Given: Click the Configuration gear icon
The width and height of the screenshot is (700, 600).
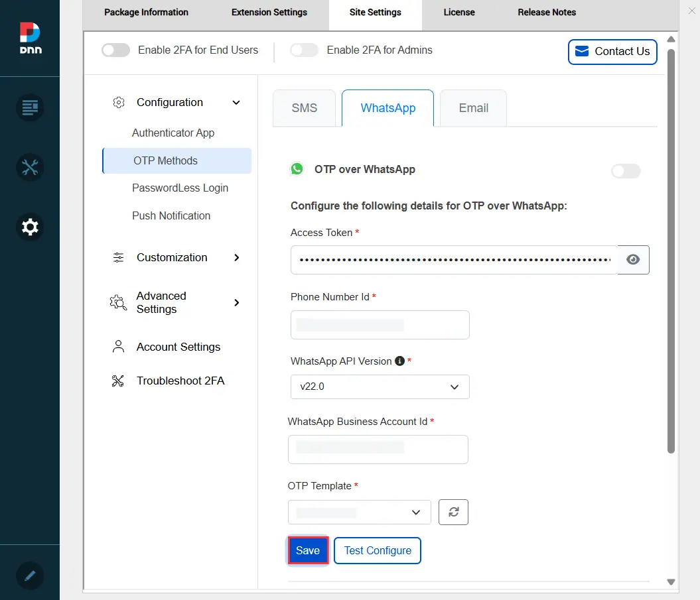Looking at the screenshot, I should pos(119,103).
